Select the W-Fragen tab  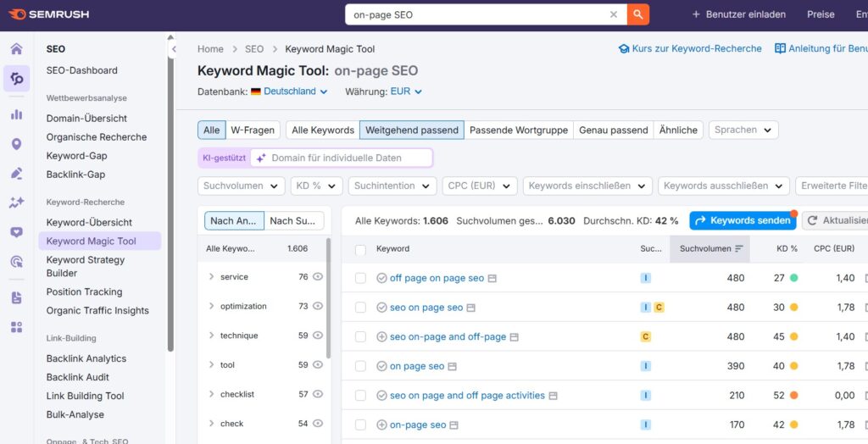click(253, 130)
